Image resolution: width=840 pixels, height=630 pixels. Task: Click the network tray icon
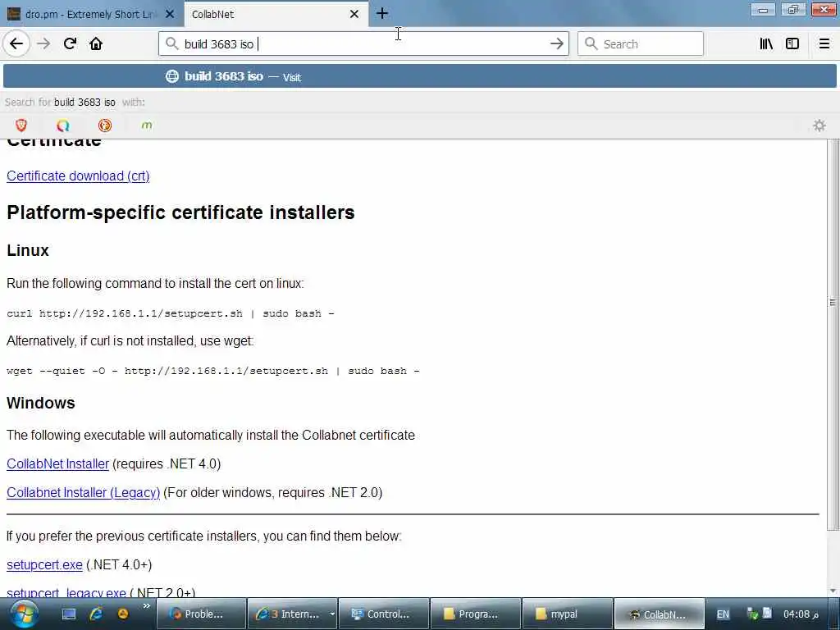752,614
